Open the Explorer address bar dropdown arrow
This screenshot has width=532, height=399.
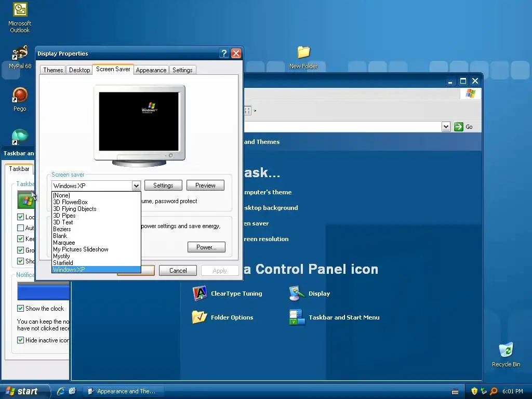coord(446,127)
